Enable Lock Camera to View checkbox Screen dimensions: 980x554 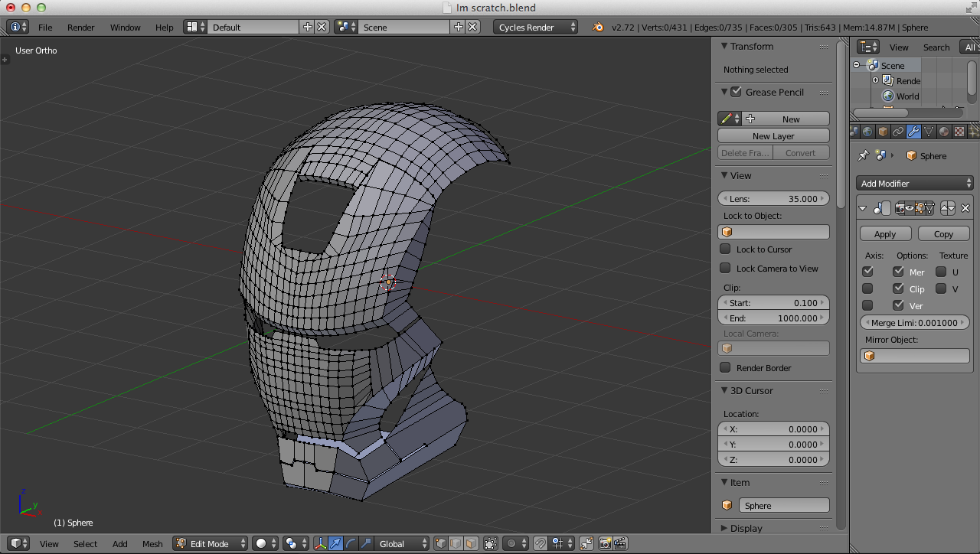coord(725,268)
